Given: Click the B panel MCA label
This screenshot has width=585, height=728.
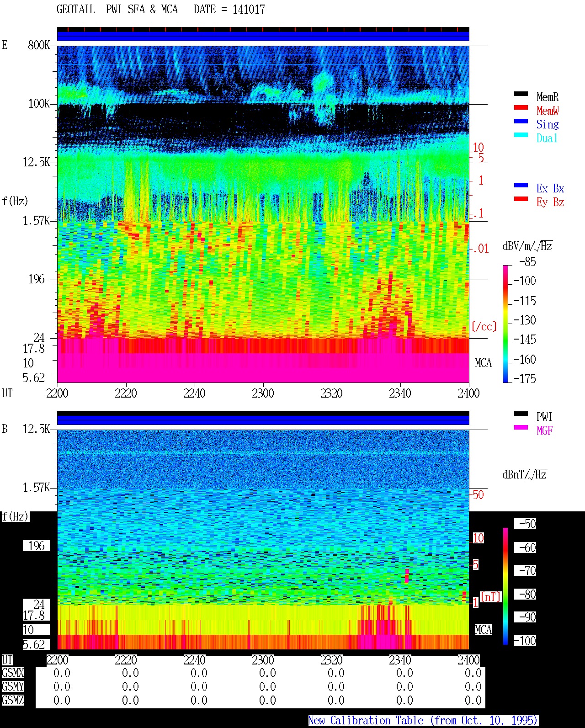Looking at the screenshot, I should point(483,630).
